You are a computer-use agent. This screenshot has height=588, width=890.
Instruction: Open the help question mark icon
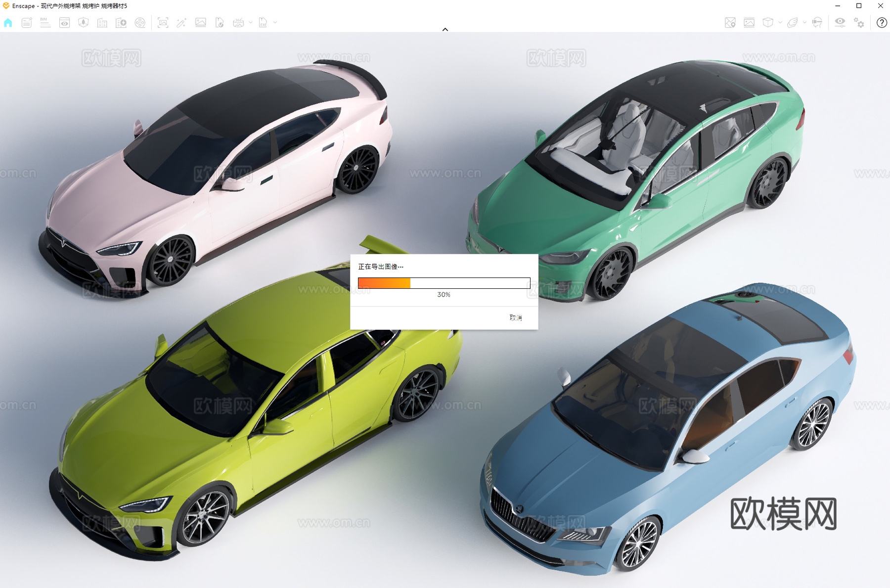tap(882, 23)
